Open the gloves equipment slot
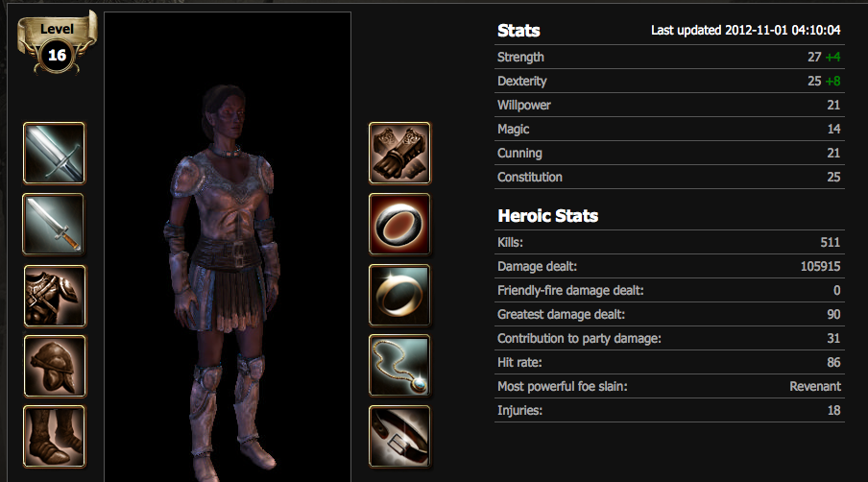The width and height of the screenshot is (868, 482). click(399, 153)
